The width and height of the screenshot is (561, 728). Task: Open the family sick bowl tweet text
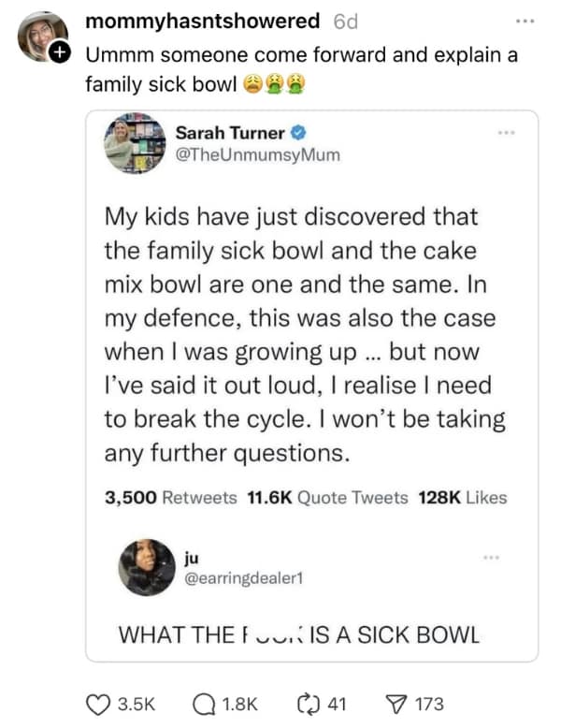point(304,335)
